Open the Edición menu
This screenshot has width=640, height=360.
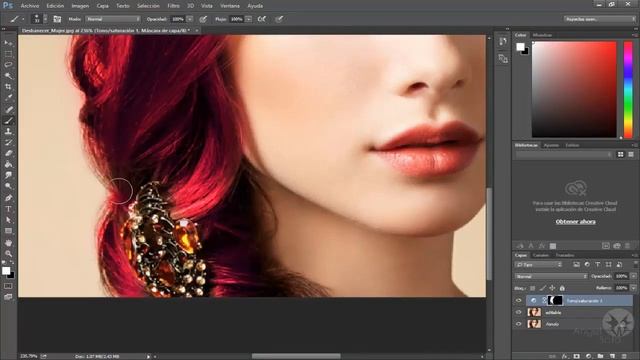[x=55, y=6]
